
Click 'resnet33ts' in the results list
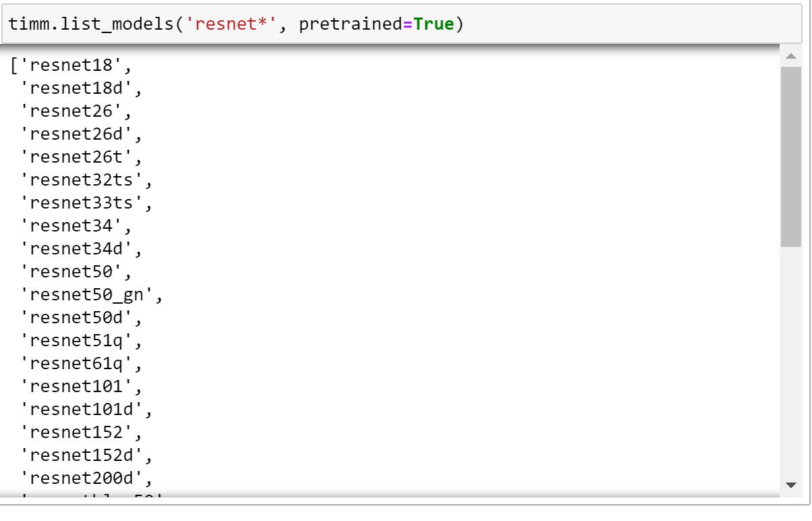86,203
